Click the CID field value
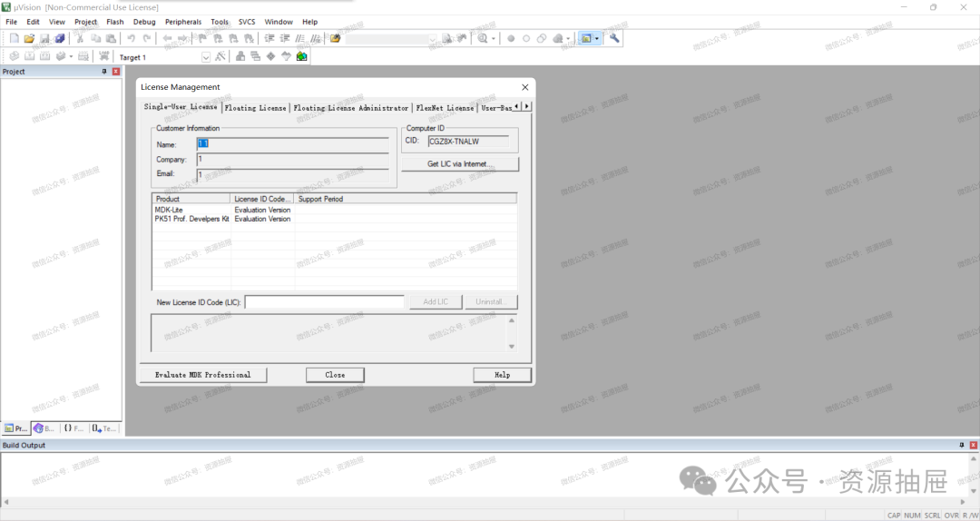This screenshot has height=521, width=980. [x=468, y=142]
